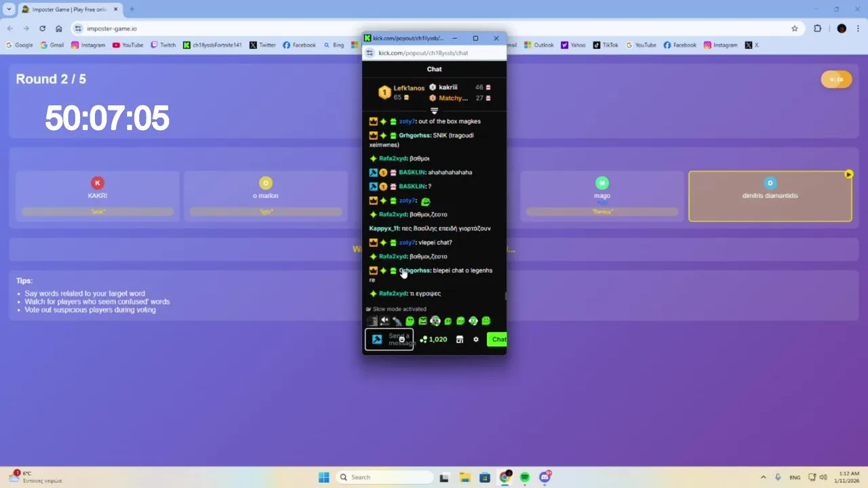This screenshot has width=868, height=488.
Task: Open the Kick shop storefront icon
Action: 459,340
